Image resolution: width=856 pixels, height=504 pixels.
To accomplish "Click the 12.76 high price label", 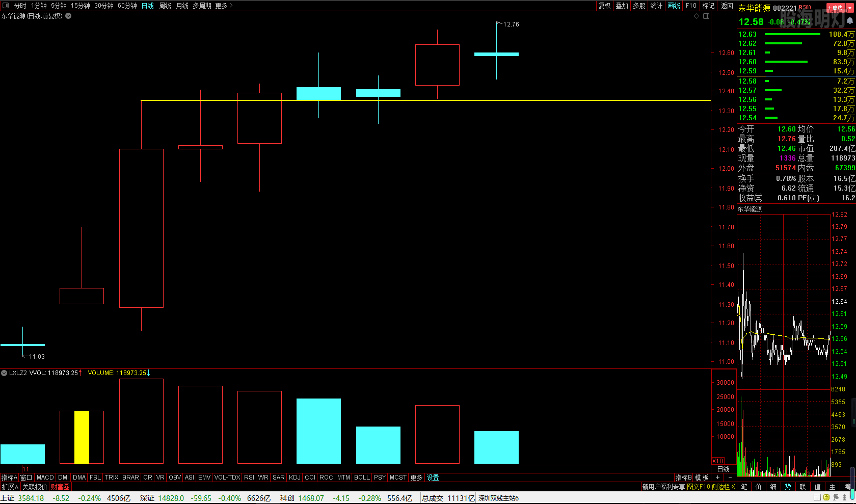I will pos(511,24).
